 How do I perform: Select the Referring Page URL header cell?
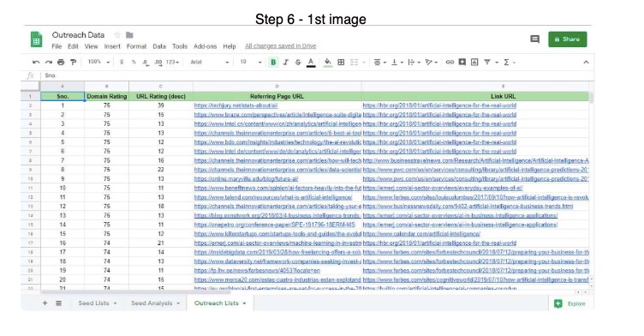tap(277, 96)
